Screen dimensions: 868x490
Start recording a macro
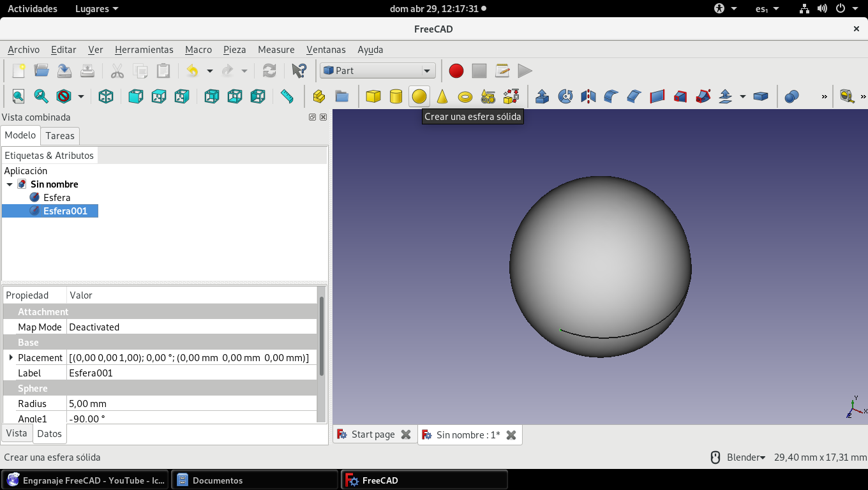tap(456, 71)
